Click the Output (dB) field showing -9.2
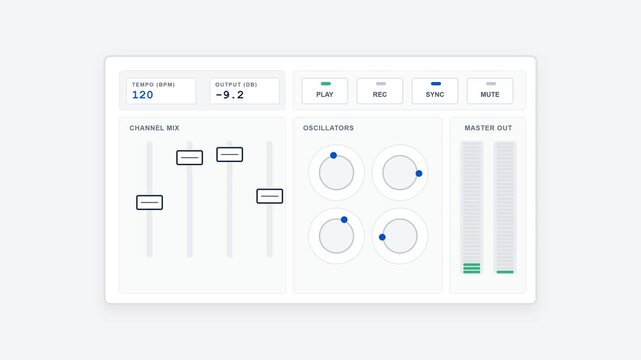The height and width of the screenshot is (360, 641). (244, 91)
